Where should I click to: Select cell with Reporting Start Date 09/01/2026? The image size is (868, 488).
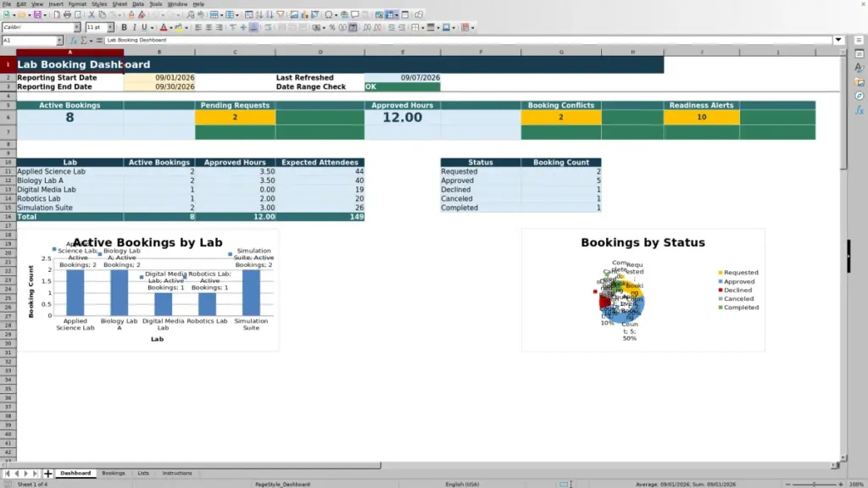coord(159,78)
